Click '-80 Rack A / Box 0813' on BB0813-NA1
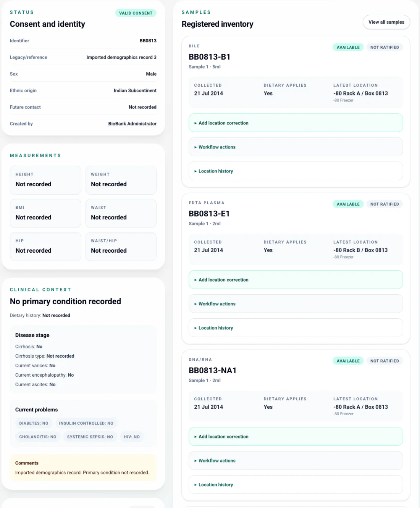The width and height of the screenshot is (420, 508). (360, 407)
